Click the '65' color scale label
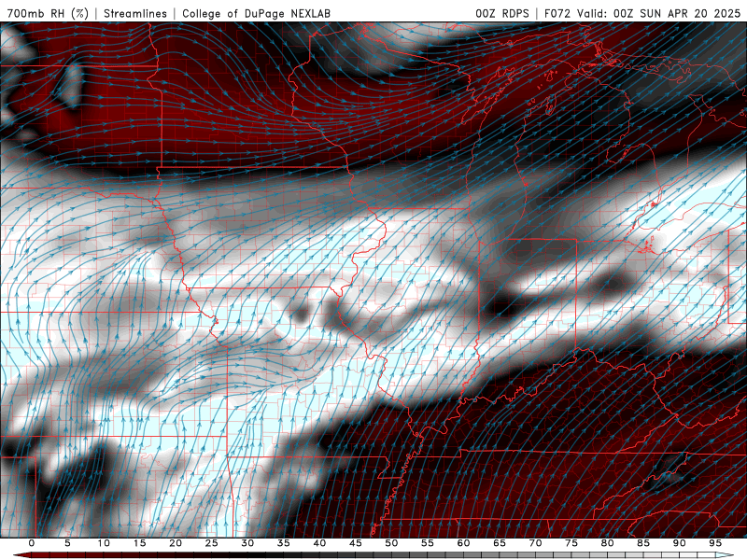The image size is (747, 560). [500, 543]
